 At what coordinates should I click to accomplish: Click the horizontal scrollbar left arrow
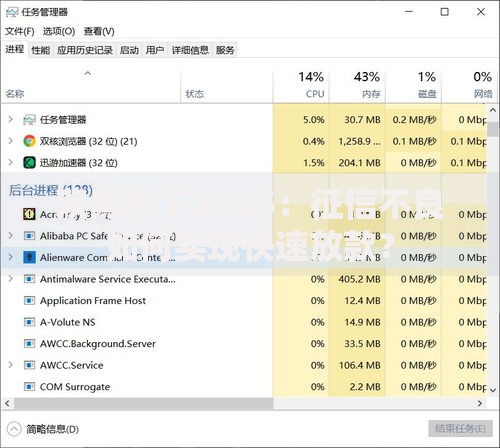click(x=7, y=404)
